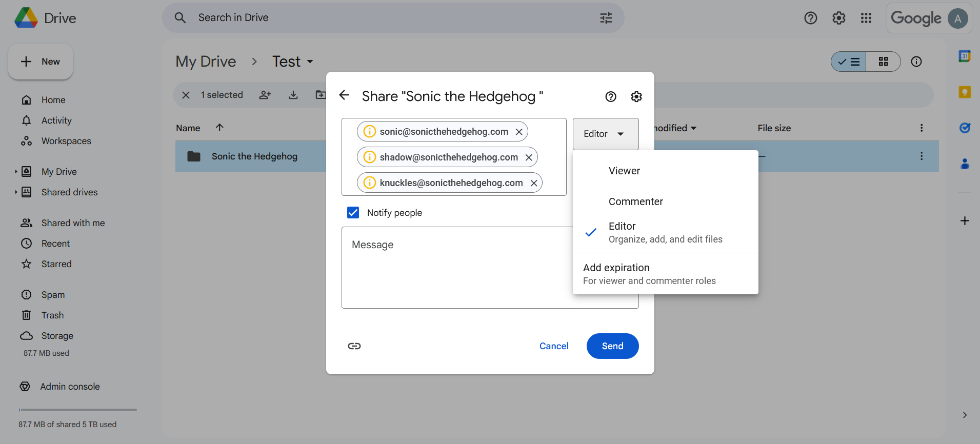Show the details info panel
This screenshot has width=980, height=444.
point(916,62)
